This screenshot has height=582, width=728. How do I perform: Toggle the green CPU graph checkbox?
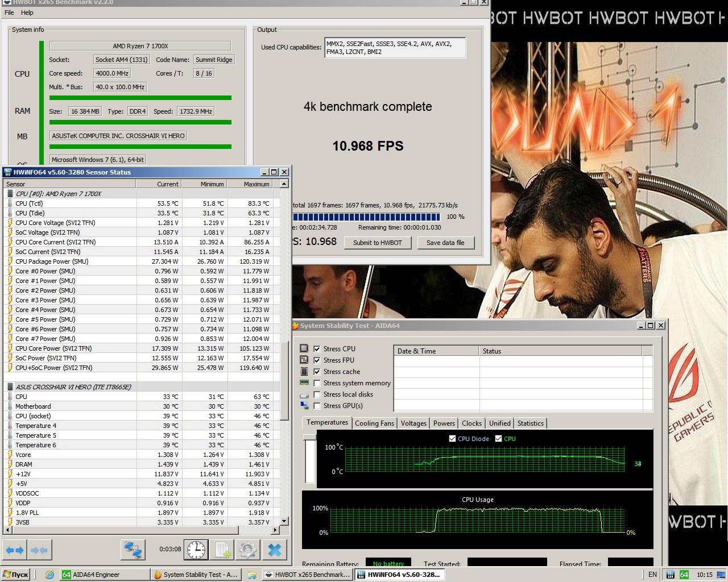coord(499,439)
